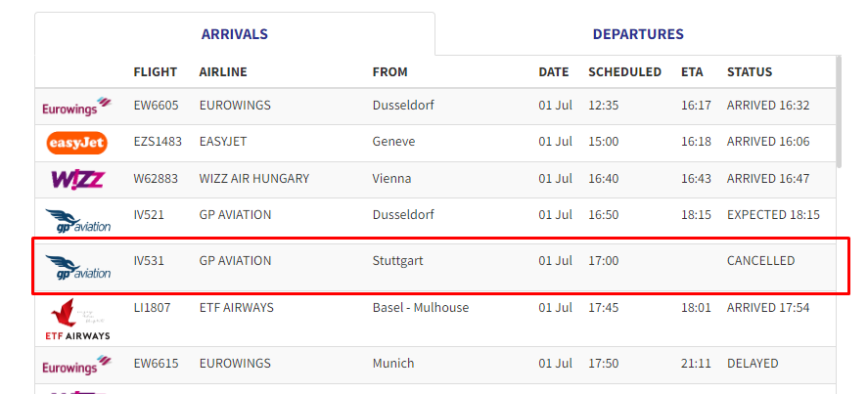The width and height of the screenshot is (868, 394).
Task: Click the ETF Airways logo
Action: pos(77,320)
